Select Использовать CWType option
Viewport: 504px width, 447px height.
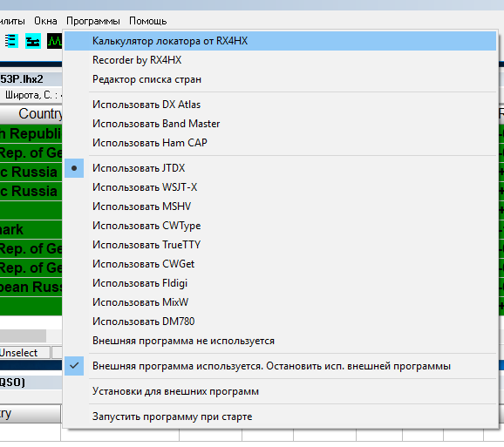(x=280, y=226)
